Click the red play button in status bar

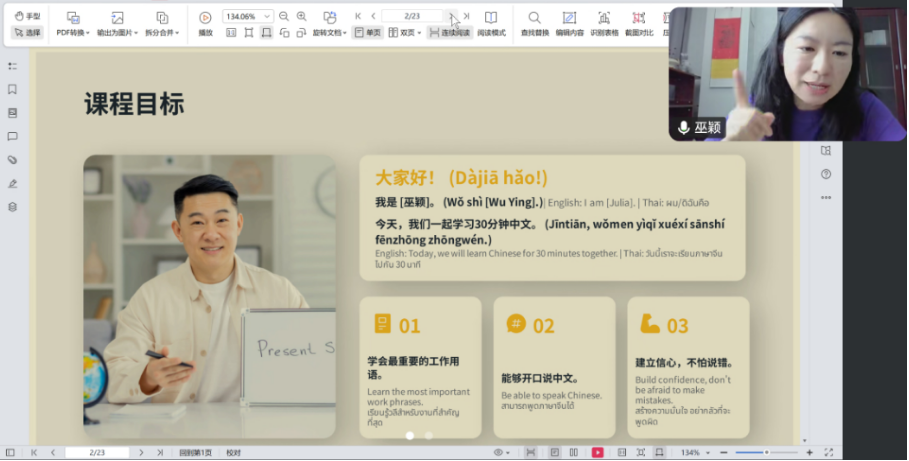pos(597,452)
